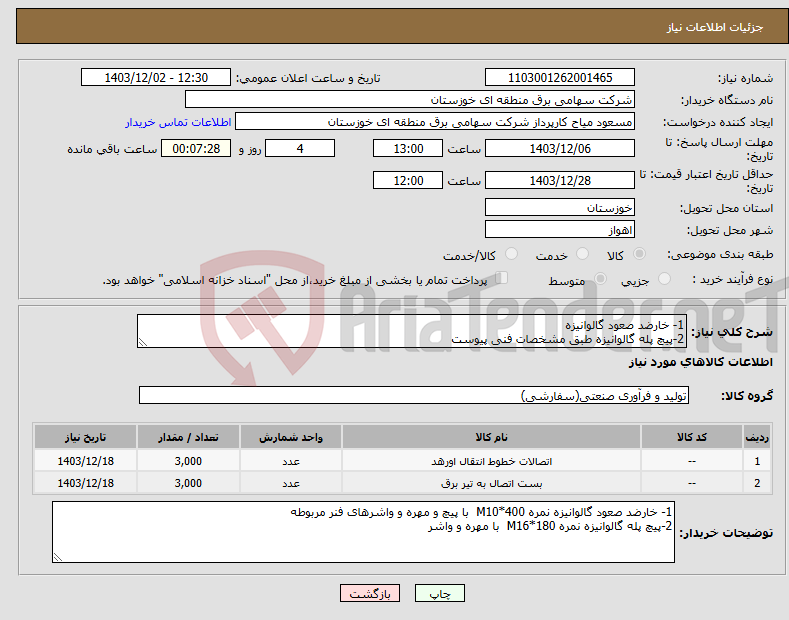The image size is (789, 620).
Task: Click the validity time field 12:00
Action: [408, 180]
